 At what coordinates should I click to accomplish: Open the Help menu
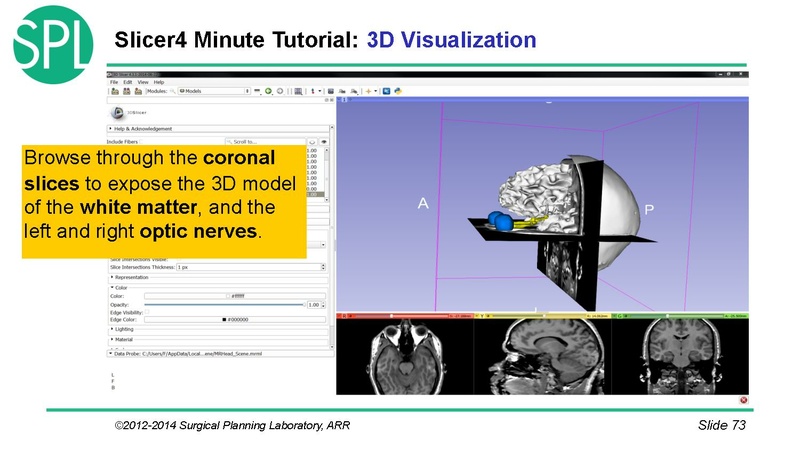(159, 82)
